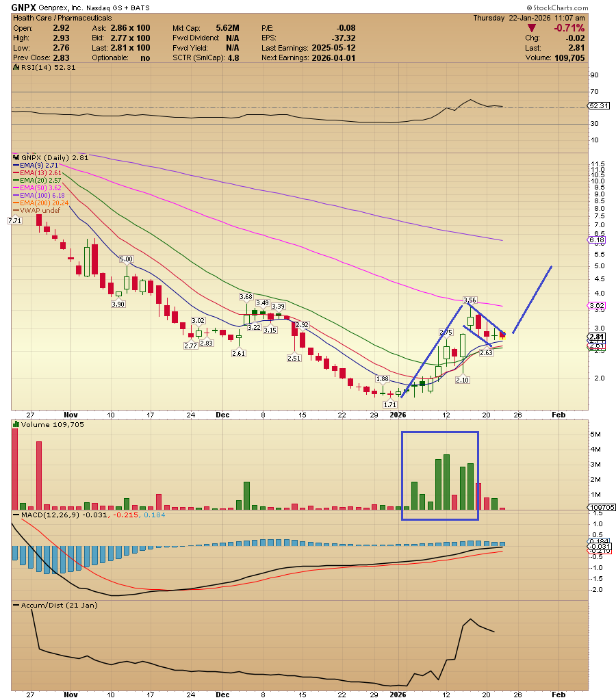Click the 'EMA(50) 3.62' legend entry
The image size is (616, 700).
tap(40, 188)
